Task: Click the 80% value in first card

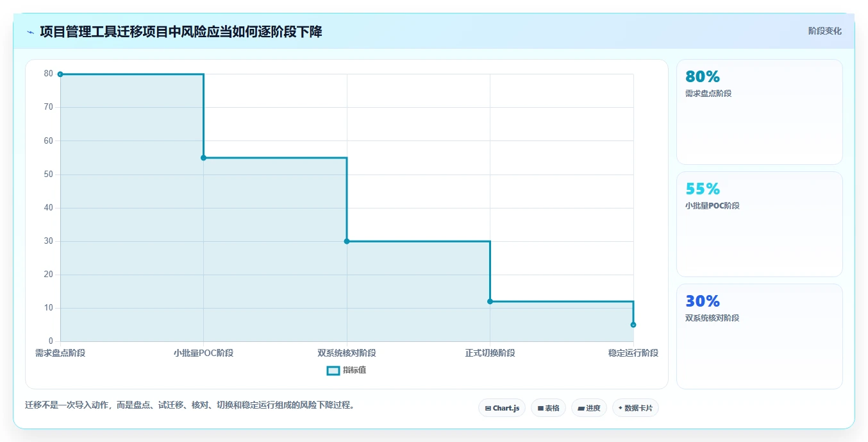Action: (x=703, y=77)
